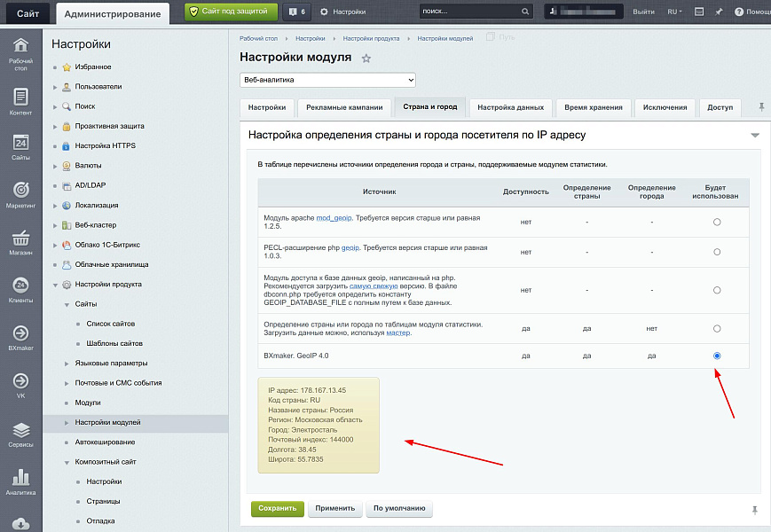Open the Аналитика chart icon
This screenshot has width=771, height=532.
pos(20,481)
